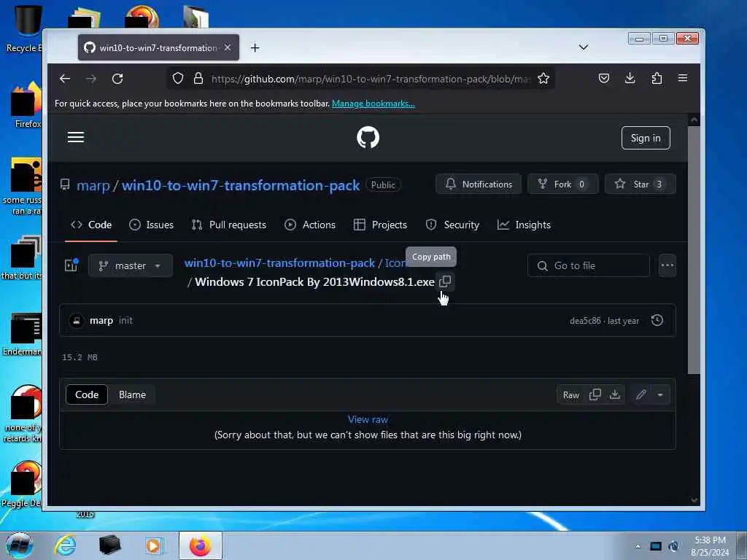This screenshot has width=747, height=560.
Task: Fork the repository
Action: pos(562,184)
